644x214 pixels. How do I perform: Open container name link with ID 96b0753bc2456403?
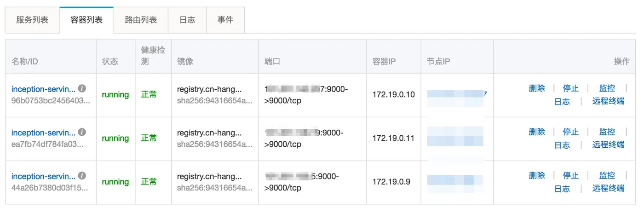point(44,89)
